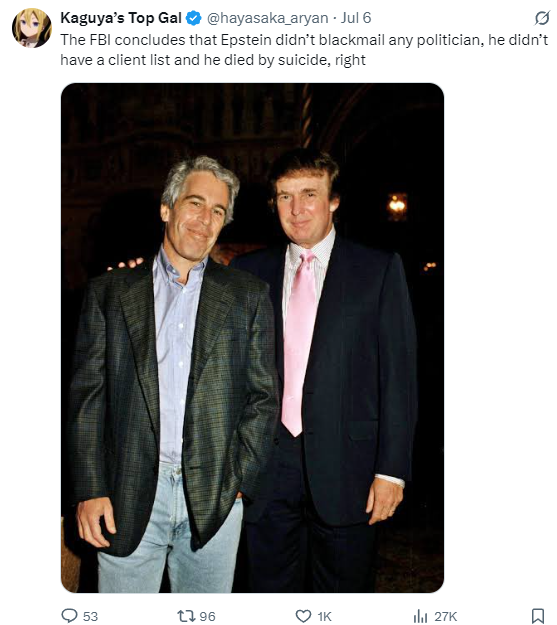Image resolution: width=557 pixels, height=625 pixels.
Task: Repost the tweet using the retweet arrows
Action: tap(185, 616)
